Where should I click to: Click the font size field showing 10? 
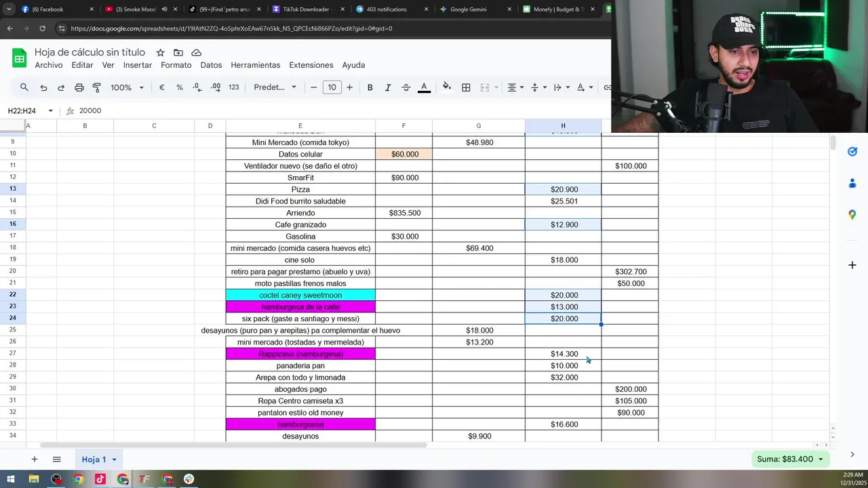point(332,87)
